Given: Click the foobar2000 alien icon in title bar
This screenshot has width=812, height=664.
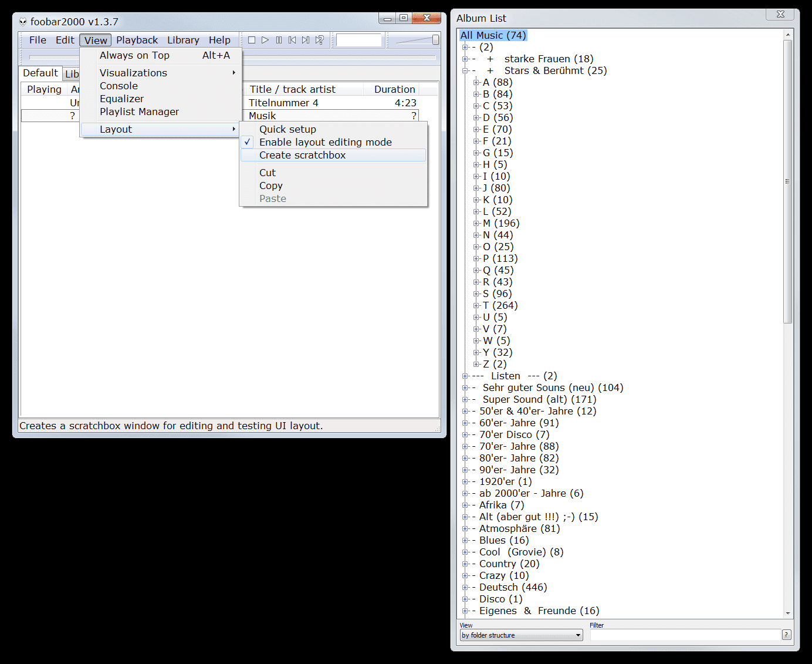Looking at the screenshot, I should click(x=23, y=22).
